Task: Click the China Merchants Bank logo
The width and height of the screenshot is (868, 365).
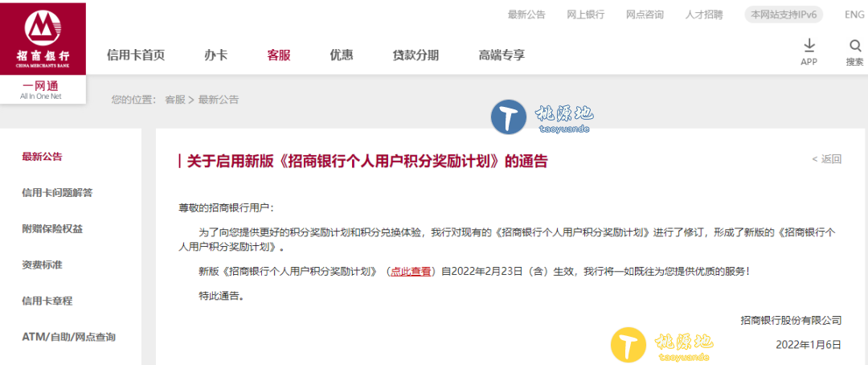Action: (x=43, y=39)
